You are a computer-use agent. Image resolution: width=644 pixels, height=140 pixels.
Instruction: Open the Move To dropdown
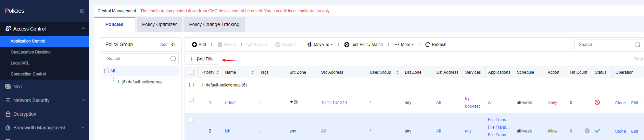320,45
